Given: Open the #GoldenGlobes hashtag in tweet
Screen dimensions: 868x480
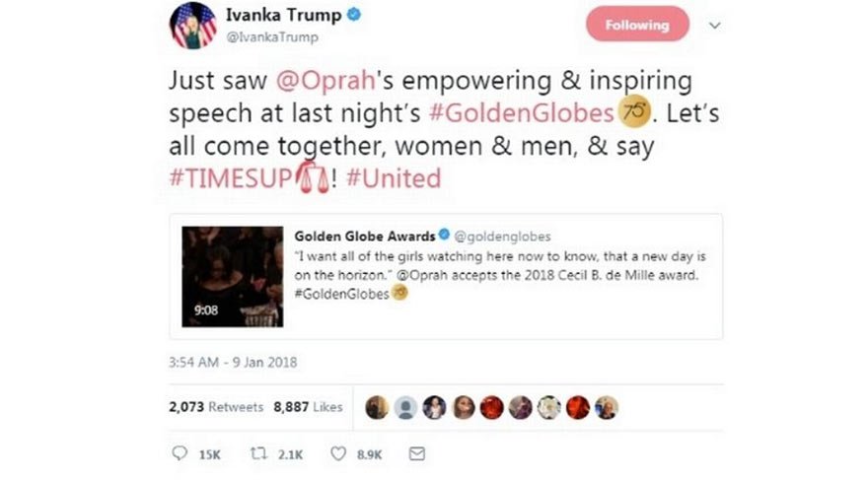Looking at the screenshot, I should pos(522,113).
